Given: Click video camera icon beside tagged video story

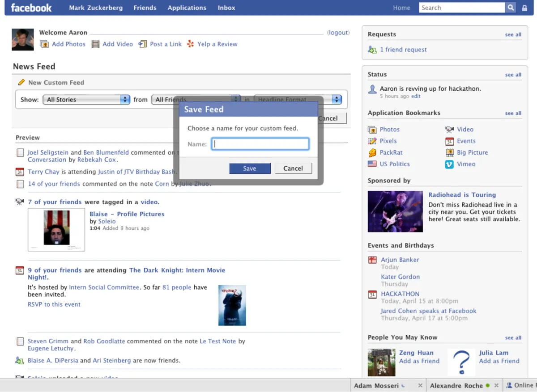Looking at the screenshot, I should pyautogui.click(x=20, y=202).
